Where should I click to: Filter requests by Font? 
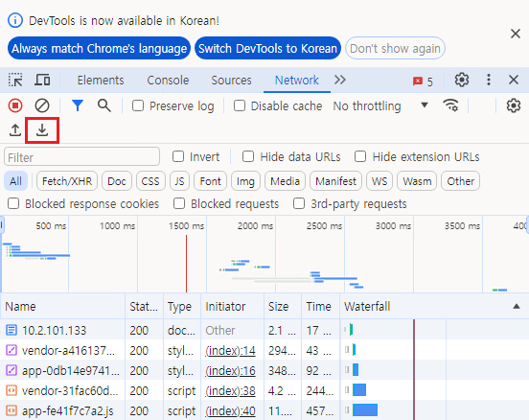coord(210,181)
